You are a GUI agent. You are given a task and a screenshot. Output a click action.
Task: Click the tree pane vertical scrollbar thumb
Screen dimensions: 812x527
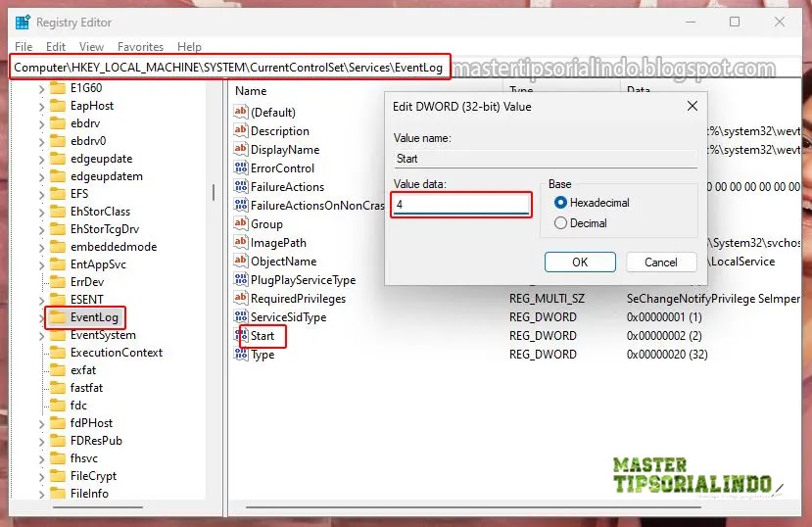coord(214,192)
